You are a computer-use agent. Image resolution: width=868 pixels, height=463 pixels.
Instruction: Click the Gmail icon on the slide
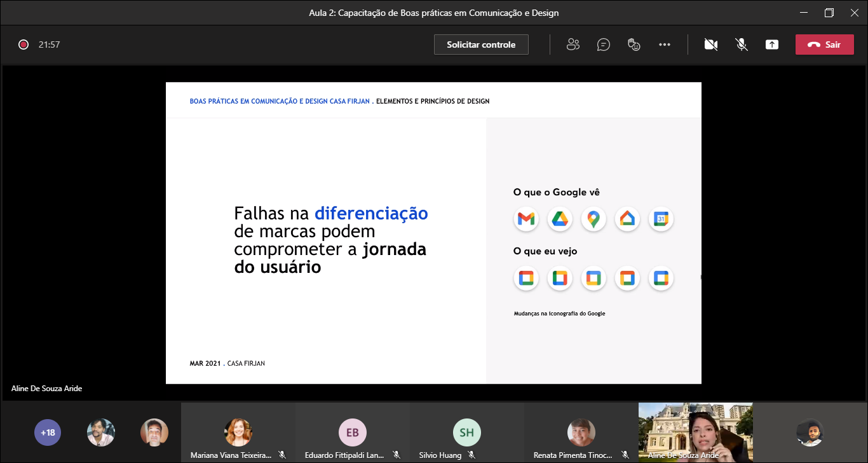click(x=526, y=219)
